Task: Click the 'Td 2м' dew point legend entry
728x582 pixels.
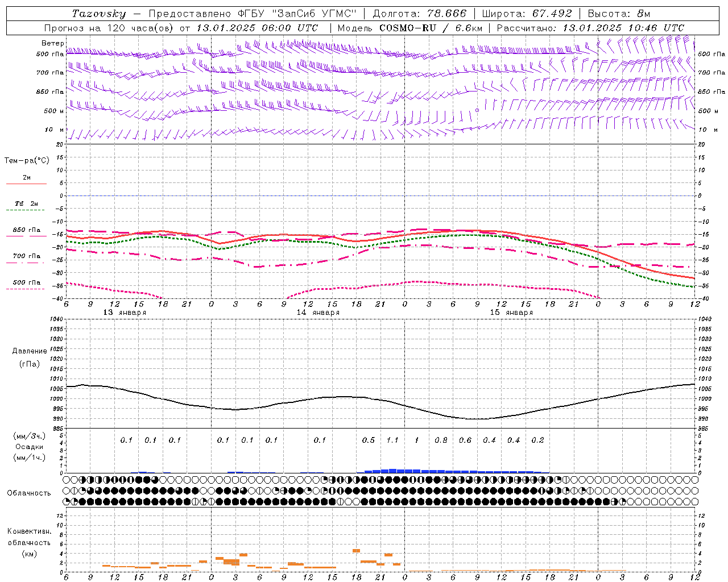Action: click(26, 203)
